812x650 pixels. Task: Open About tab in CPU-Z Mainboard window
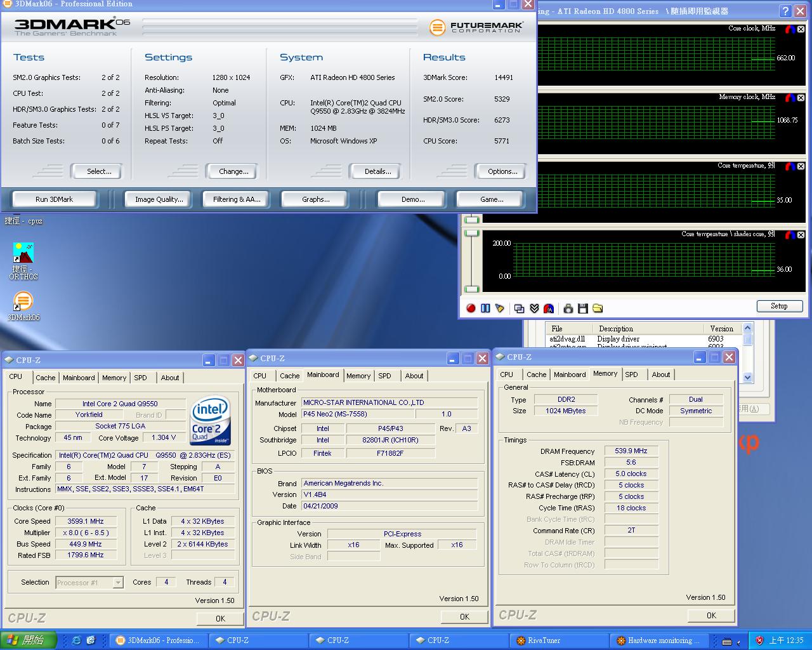tap(414, 376)
